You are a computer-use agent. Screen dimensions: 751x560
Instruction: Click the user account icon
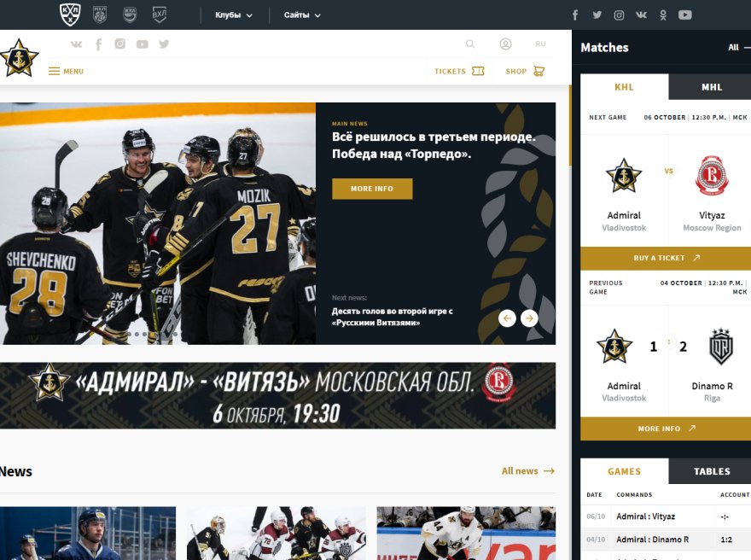click(505, 44)
